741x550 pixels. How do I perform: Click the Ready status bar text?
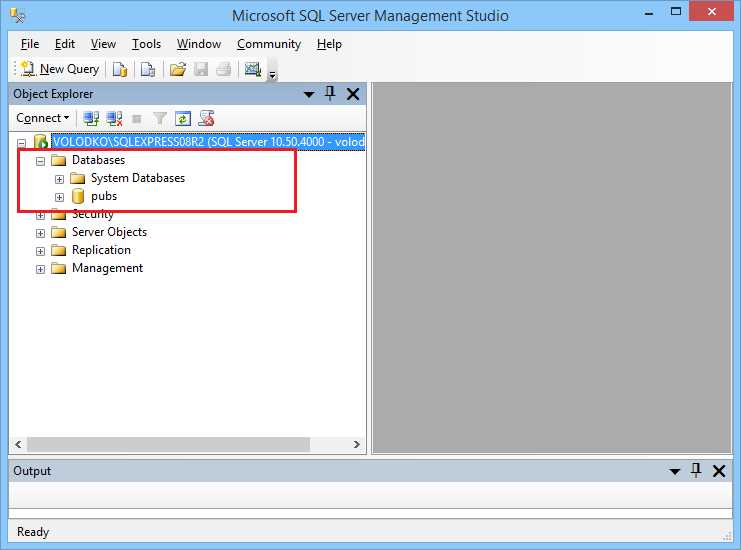(x=33, y=532)
